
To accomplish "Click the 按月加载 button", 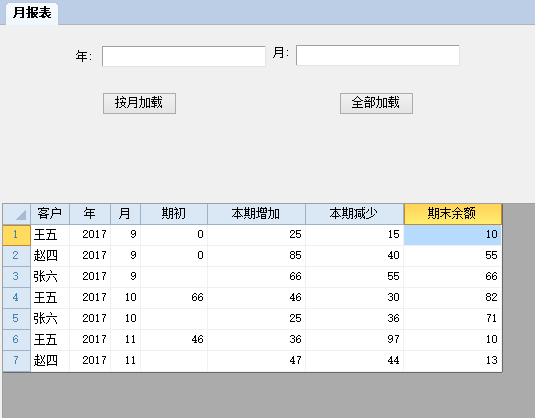I will (x=139, y=103).
